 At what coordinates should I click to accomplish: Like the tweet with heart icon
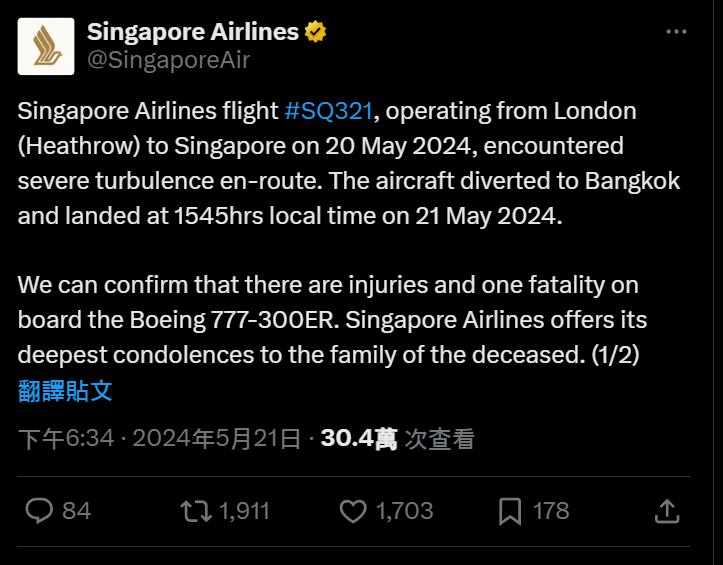[x=353, y=511]
